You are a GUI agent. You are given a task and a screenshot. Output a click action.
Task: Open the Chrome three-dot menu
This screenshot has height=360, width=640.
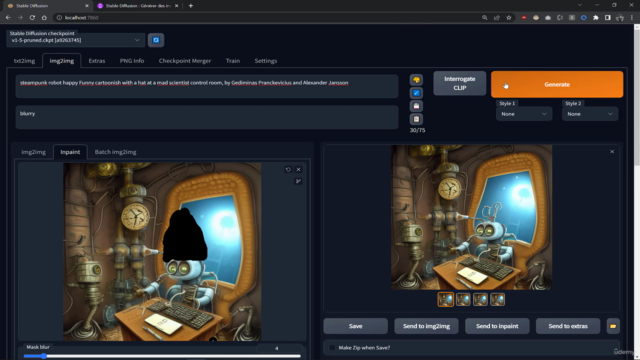(632, 18)
